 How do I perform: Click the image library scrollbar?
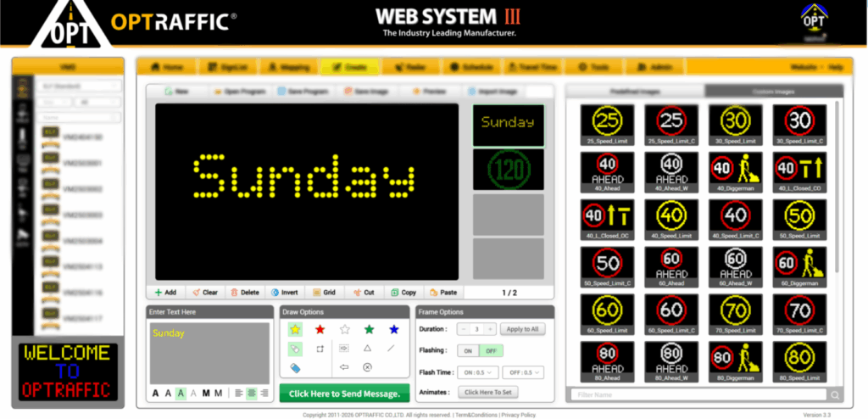[x=836, y=187]
